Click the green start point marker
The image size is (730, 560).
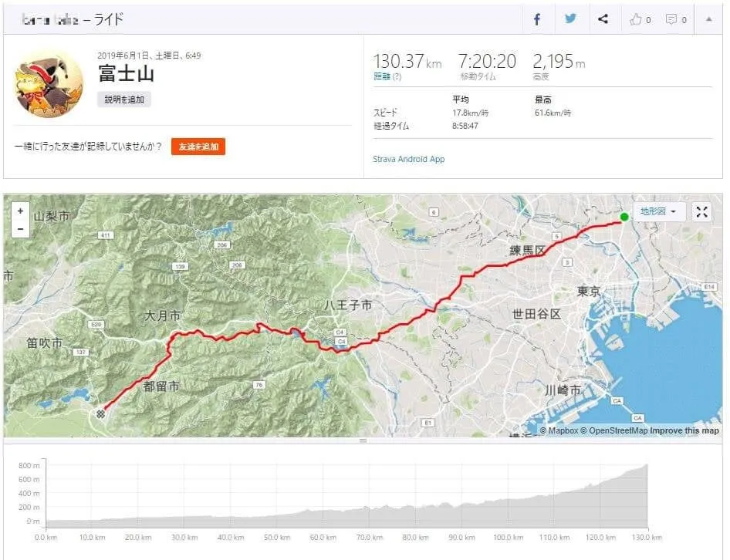point(624,217)
